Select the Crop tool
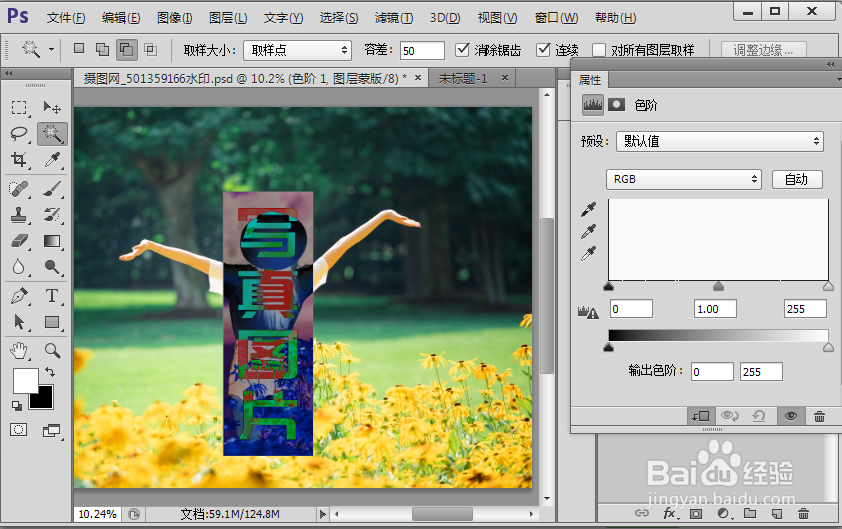The image size is (842, 529). click(x=19, y=160)
